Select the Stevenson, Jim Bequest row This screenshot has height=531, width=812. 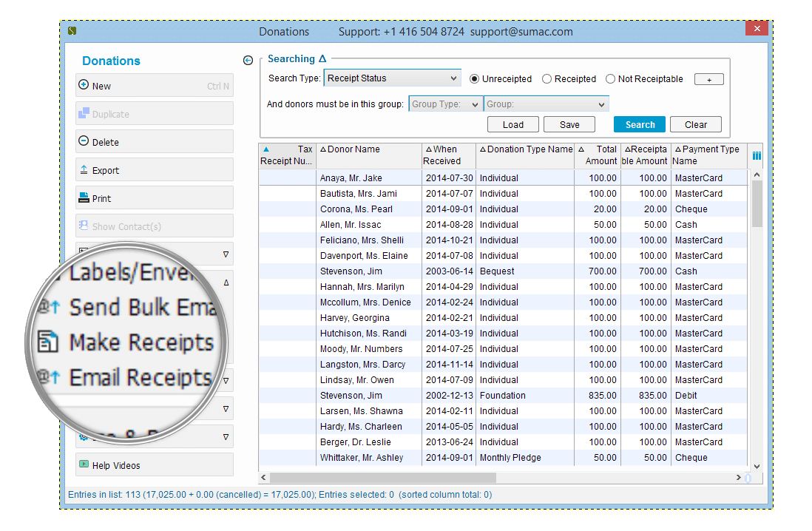point(503,271)
